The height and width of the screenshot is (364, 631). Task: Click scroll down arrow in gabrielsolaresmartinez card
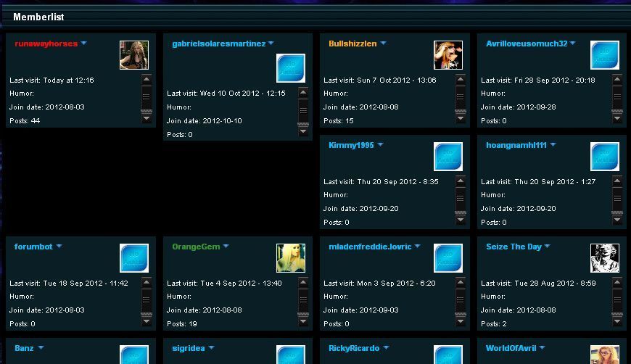pos(303,131)
